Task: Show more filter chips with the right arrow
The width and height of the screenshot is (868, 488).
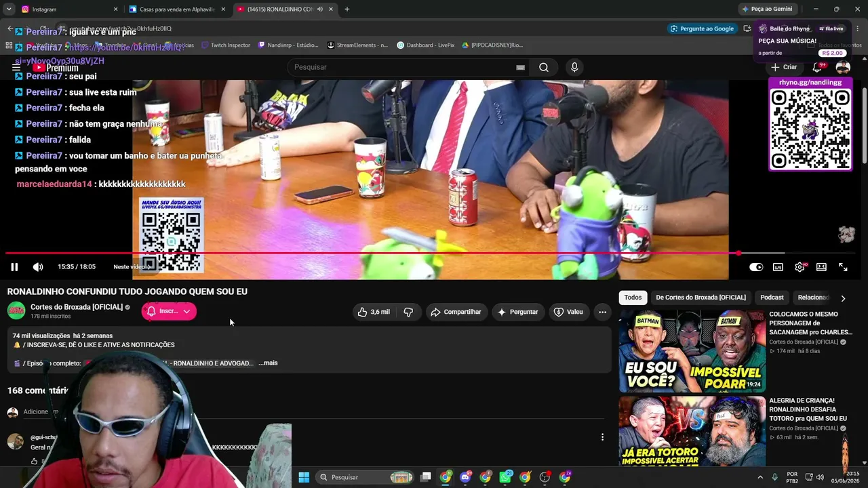Action: coord(843,298)
